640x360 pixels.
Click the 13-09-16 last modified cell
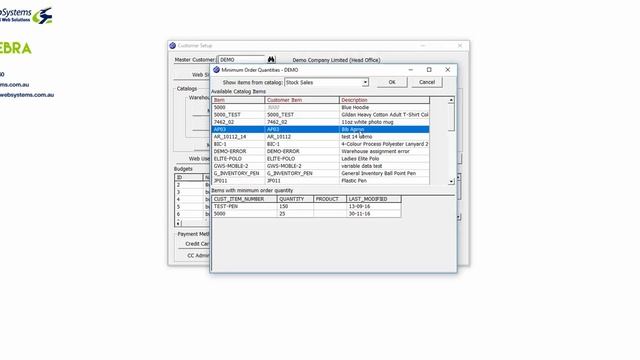(373, 207)
